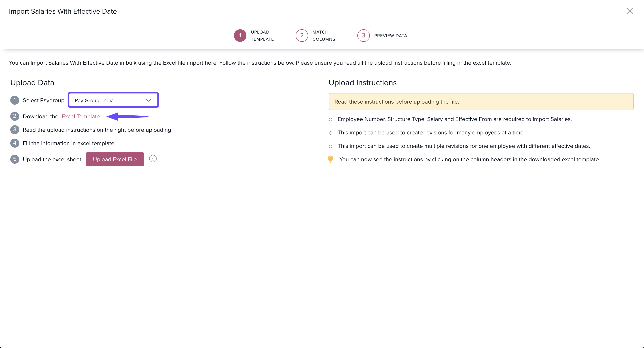The image size is (644, 348).
Task: Download the Excel Template link
Action: pos(80,117)
